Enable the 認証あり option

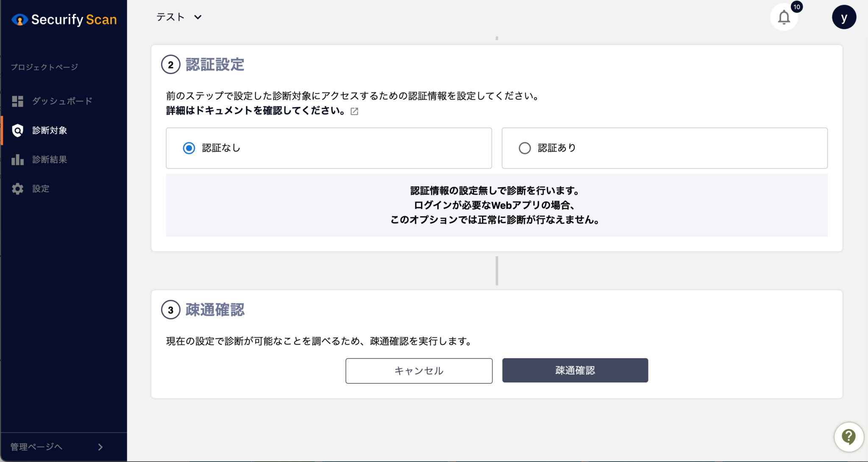point(525,148)
